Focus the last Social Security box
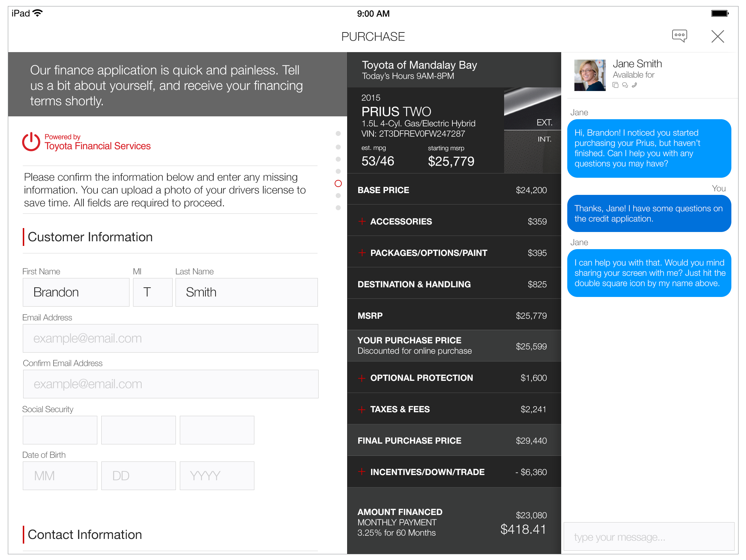 click(x=217, y=430)
